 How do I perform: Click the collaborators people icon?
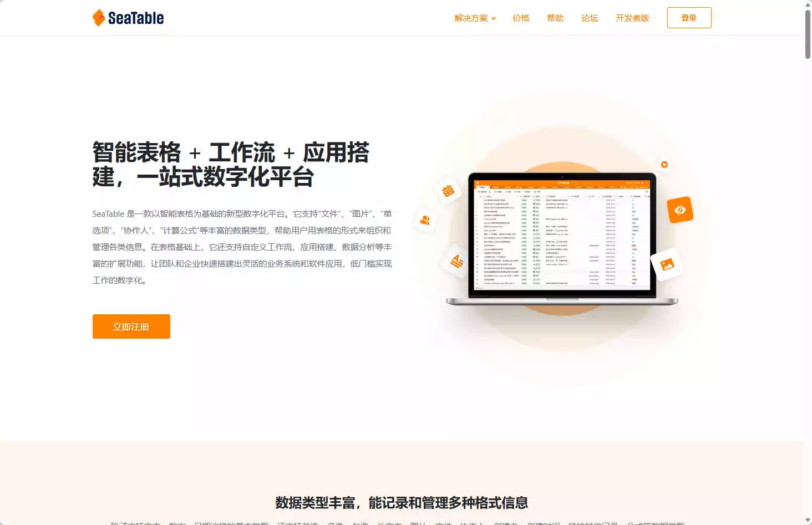point(425,221)
